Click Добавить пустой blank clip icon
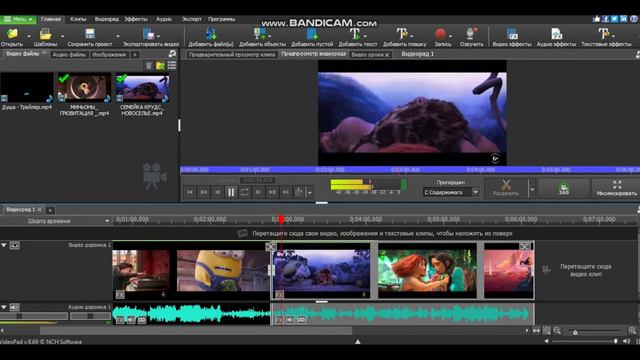The image size is (640, 360). (312, 34)
